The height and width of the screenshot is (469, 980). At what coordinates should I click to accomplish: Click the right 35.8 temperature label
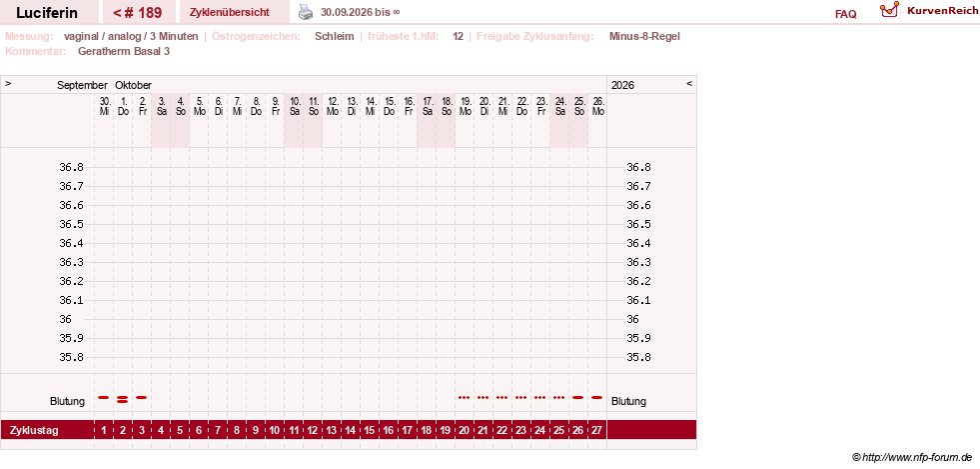[638, 357]
